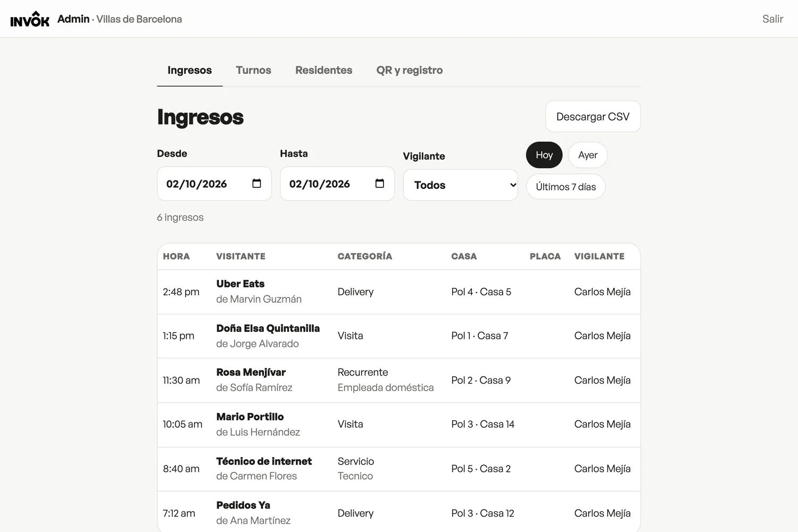Expand the Vigilante dropdown
798x532 pixels.
(x=460, y=185)
